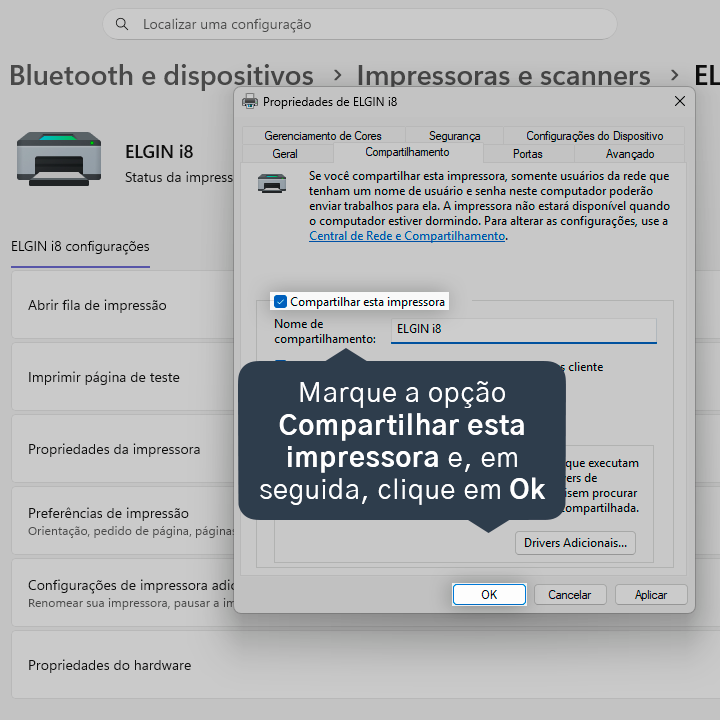The image size is (720, 720).
Task: Switch to the Portas tab
Action: [528, 154]
